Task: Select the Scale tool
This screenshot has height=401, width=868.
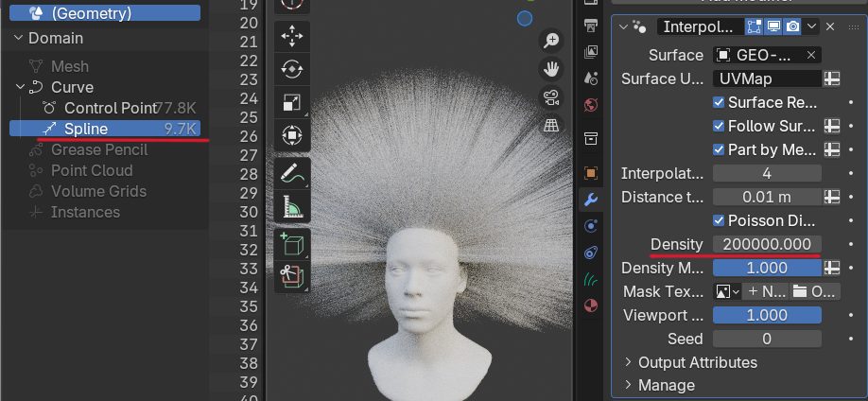Action: coord(291,102)
